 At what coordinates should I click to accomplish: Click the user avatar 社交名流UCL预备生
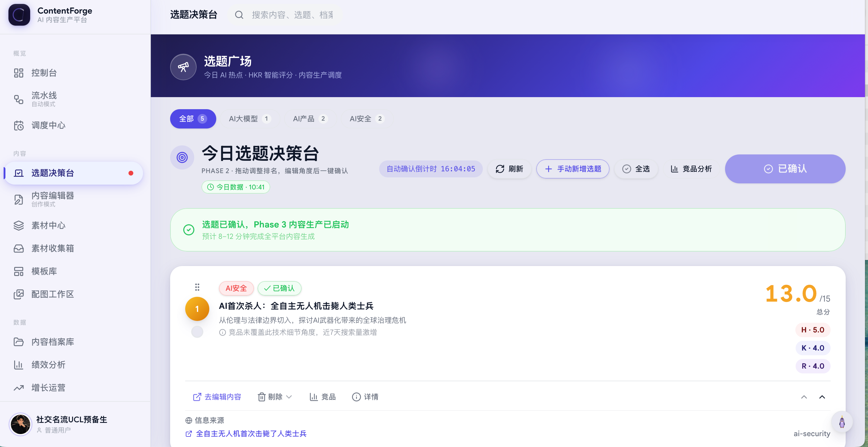[20, 424]
